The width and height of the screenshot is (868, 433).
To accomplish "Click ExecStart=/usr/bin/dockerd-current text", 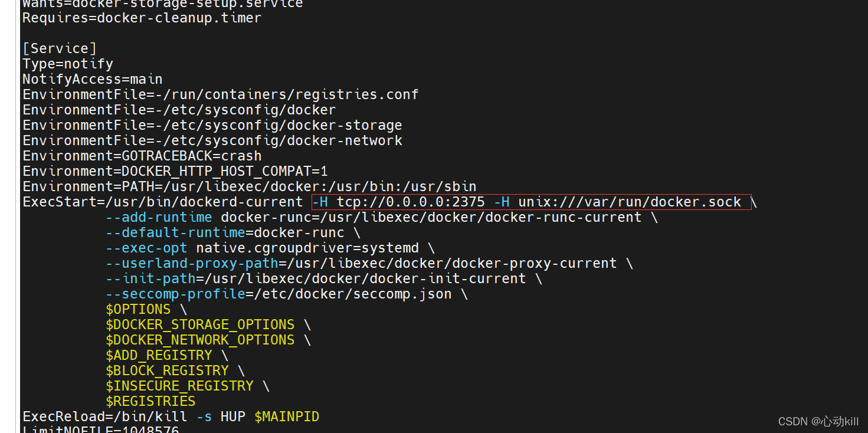I will 163,202.
